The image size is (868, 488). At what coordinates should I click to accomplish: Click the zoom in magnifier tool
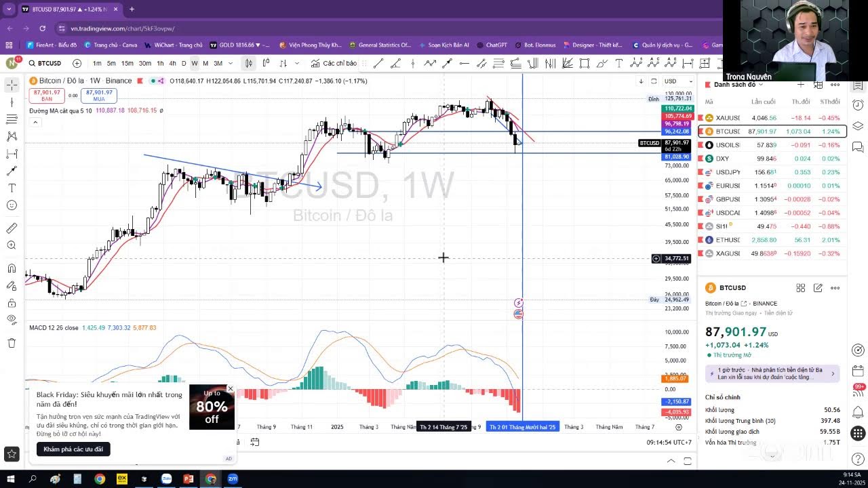coord(12,245)
